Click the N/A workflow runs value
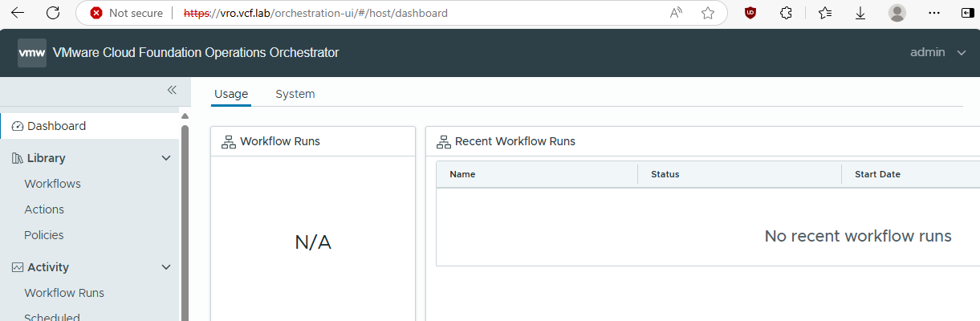 pyautogui.click(x=313, y=242)
